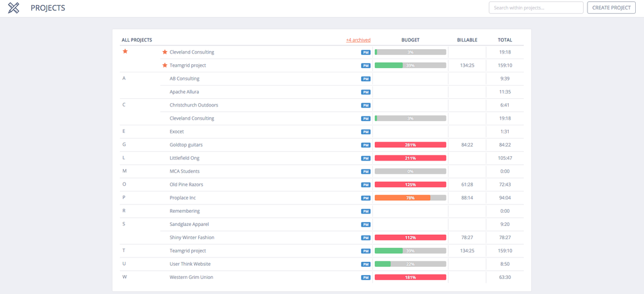
Task: Click total time 8:50 for User Think Website
Action: tap(505, 264)
